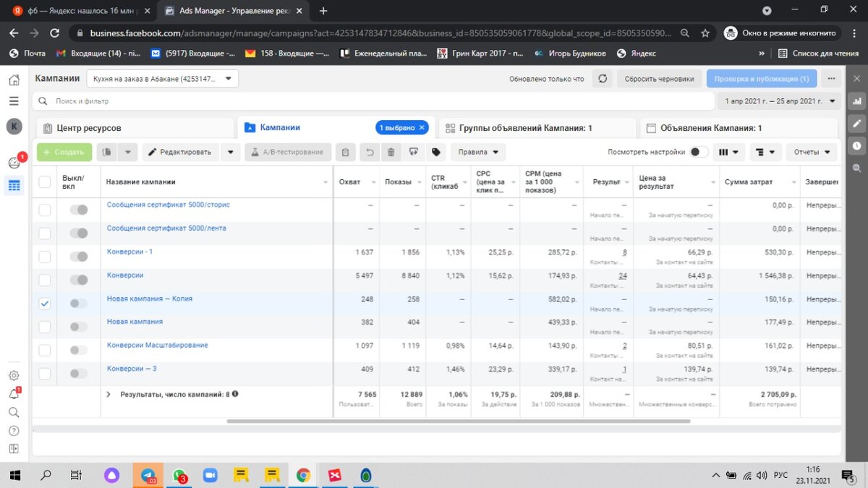The image size is (868, 488).
Task: Open the hamburger menu in left sidebar
Action: (14, 101)
